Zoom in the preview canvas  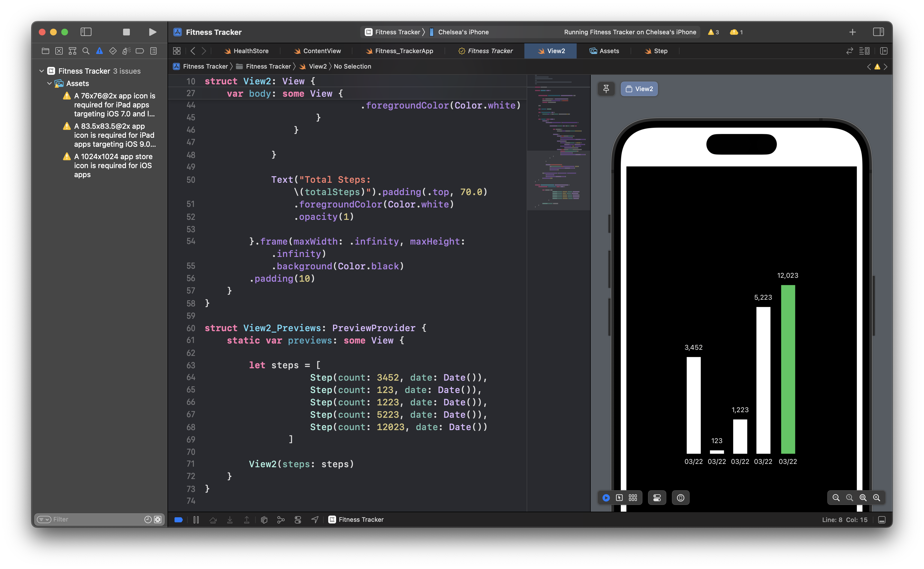tap(877, 498)
